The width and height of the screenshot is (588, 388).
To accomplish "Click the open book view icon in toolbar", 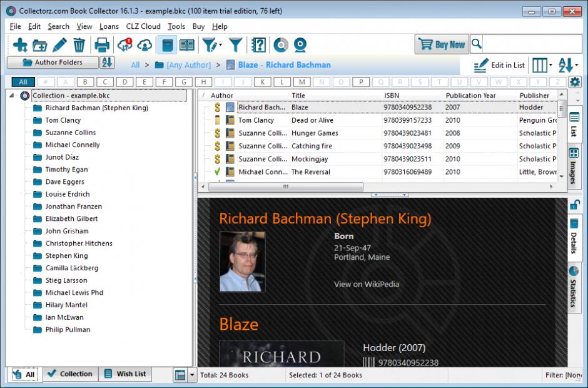I will 187,45.
